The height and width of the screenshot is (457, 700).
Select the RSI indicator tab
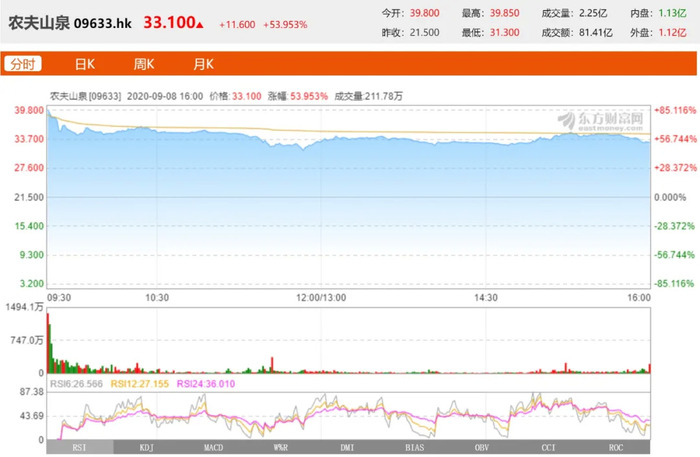pyautogui.click(x=80, y=447)
